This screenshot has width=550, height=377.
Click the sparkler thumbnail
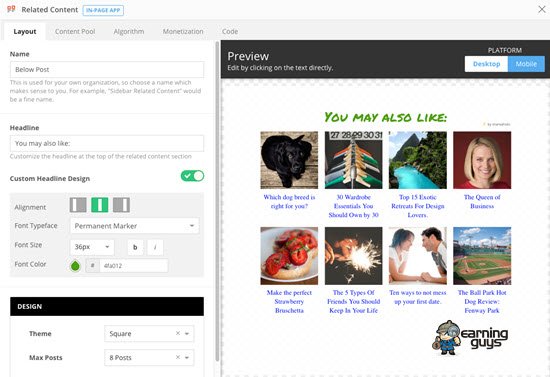[x=354, y=256]
